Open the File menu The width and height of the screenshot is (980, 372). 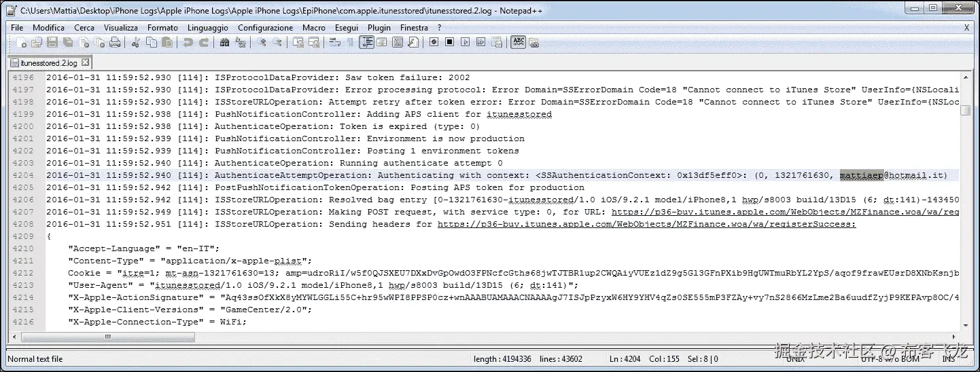tap(17, 28)
